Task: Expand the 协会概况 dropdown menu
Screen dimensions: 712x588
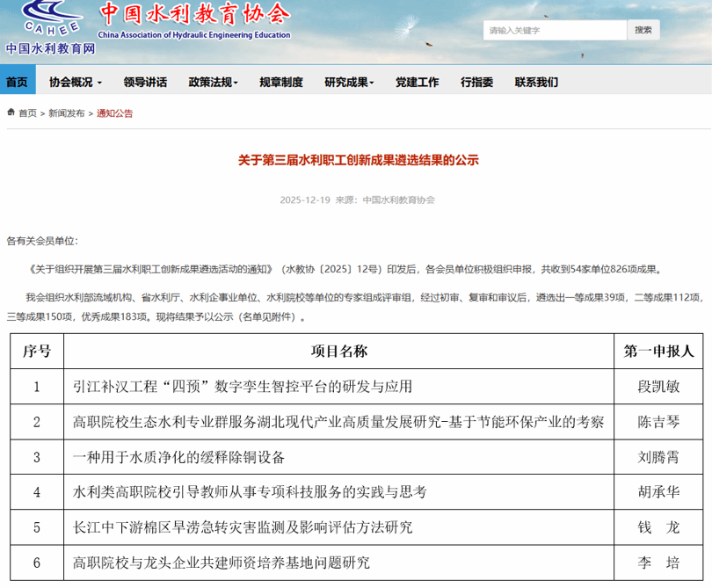Action: pos(75,83)
